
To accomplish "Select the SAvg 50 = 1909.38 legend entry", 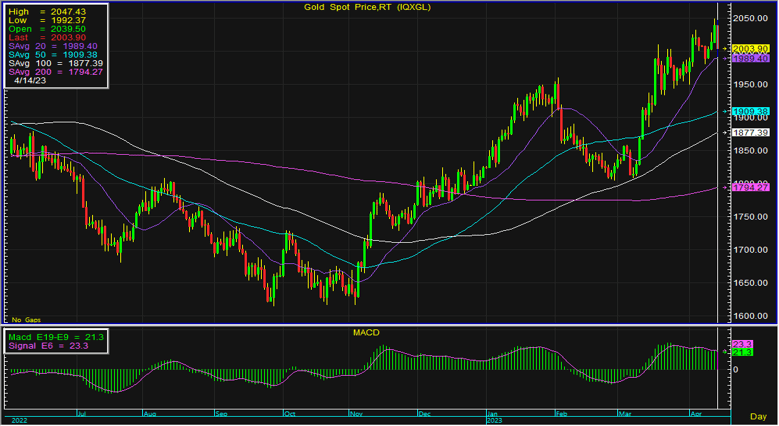I will coord(53,55).
